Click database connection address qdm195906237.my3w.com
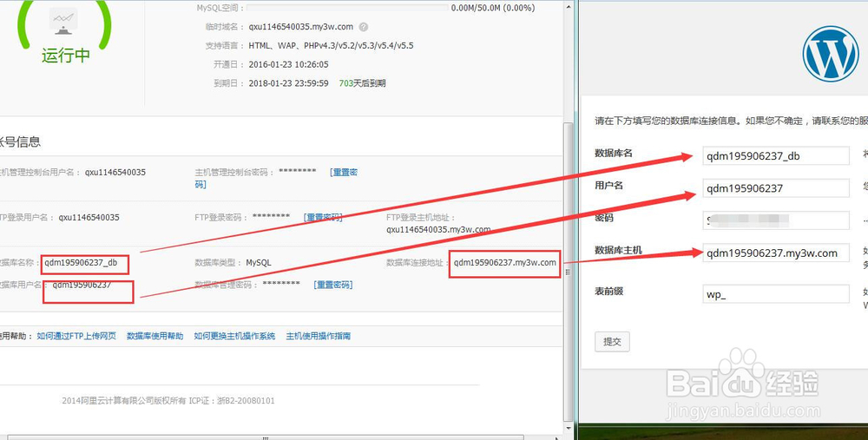Viewport: 868px width, 440px height. [505, 262]
